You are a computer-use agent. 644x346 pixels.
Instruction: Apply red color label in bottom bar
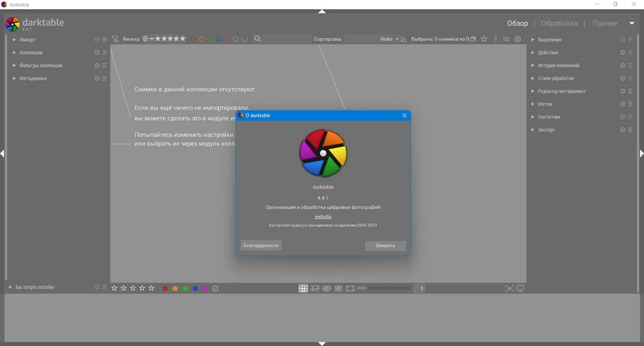pyautogui.click(x=165, y=289)
